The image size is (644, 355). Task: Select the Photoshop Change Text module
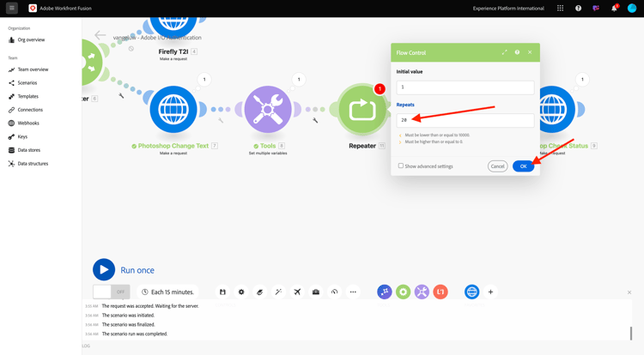point(173,110)
